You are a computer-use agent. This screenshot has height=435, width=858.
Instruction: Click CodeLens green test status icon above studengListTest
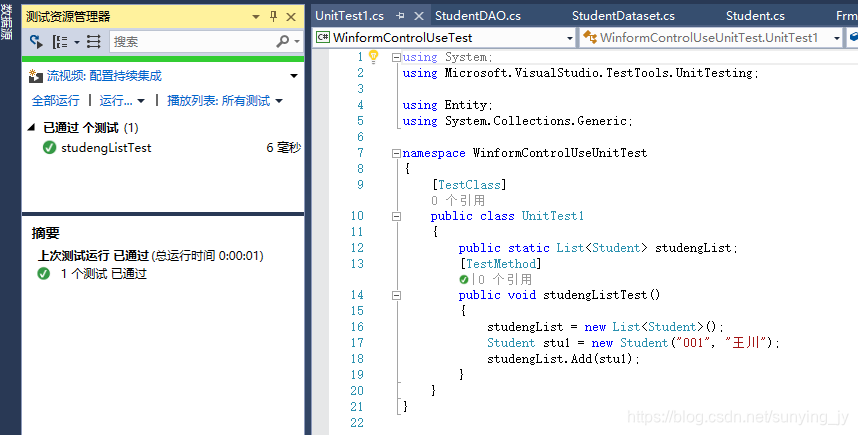(x=463, y=280)
